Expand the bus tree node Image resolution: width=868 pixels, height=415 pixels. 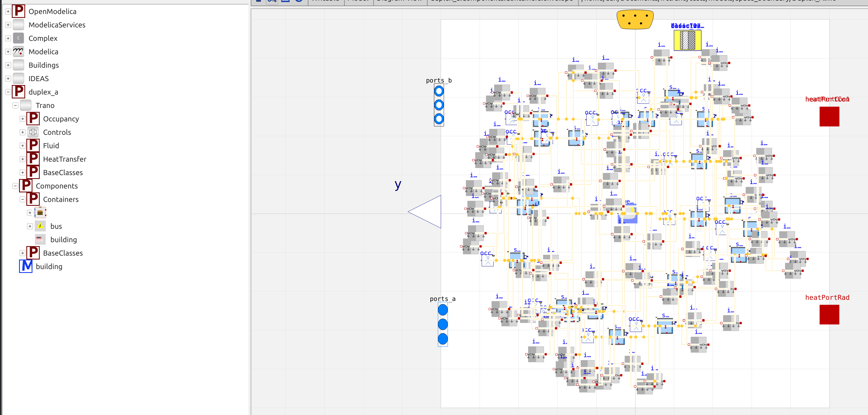(x=30, y=226)
